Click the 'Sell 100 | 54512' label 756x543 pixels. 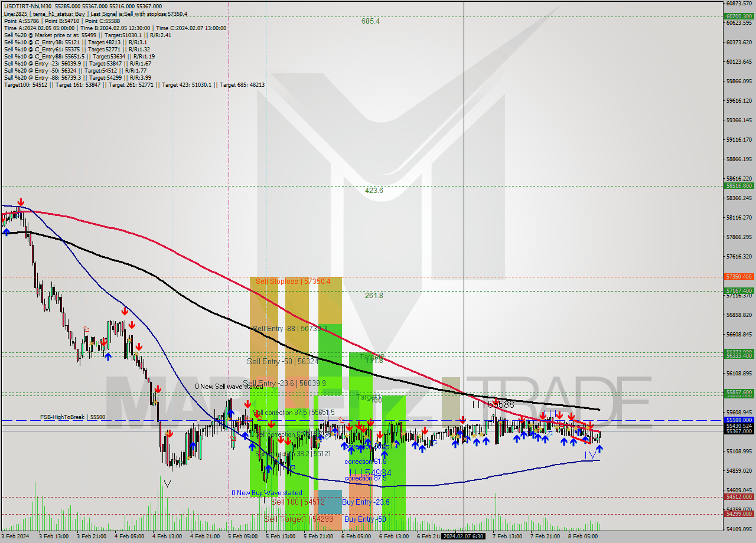click(x=298, y=502)
